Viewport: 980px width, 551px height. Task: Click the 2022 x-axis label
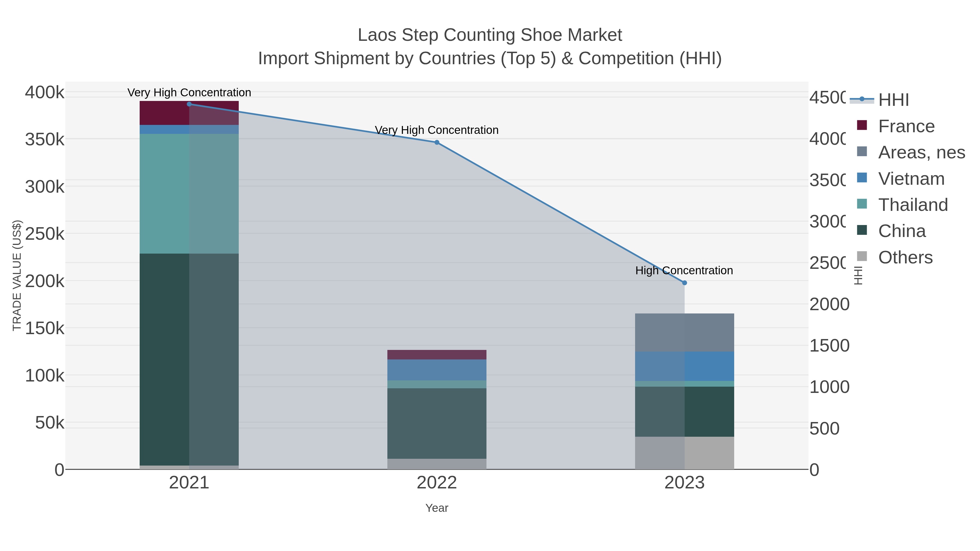coord(437,483)
